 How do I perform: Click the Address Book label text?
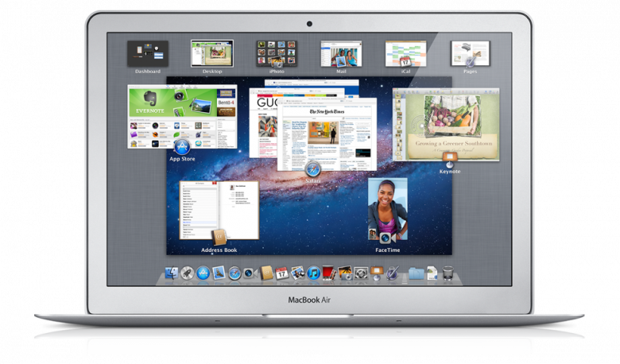click(x=219, y=250)
